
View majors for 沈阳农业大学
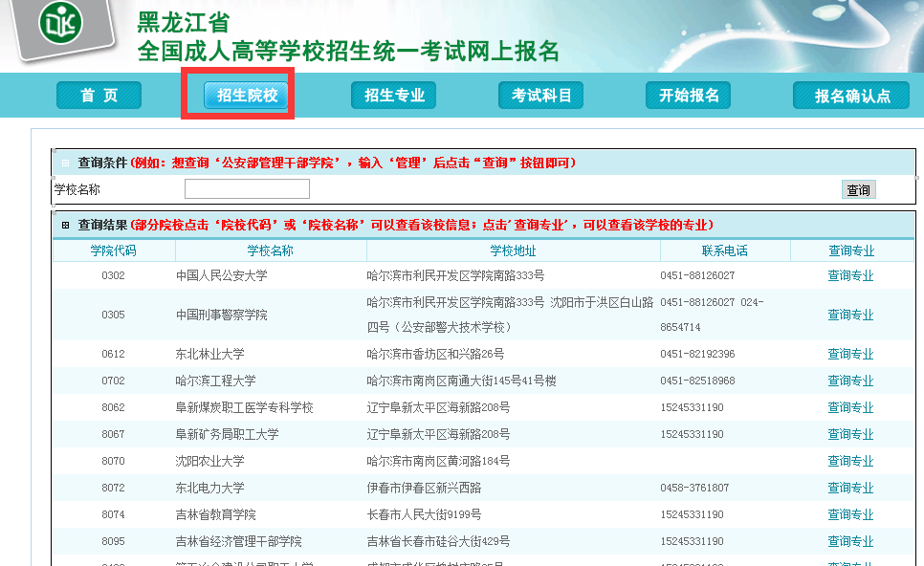tap(850, 461)
